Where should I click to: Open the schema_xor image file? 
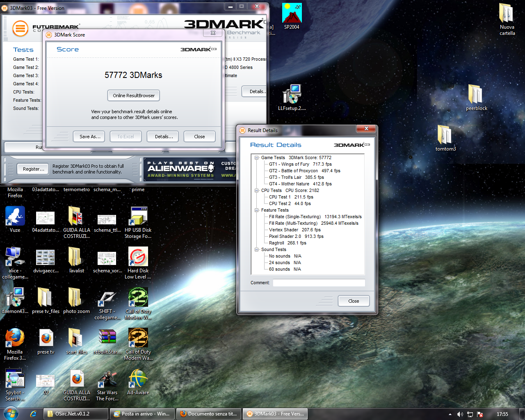(107, 262)
